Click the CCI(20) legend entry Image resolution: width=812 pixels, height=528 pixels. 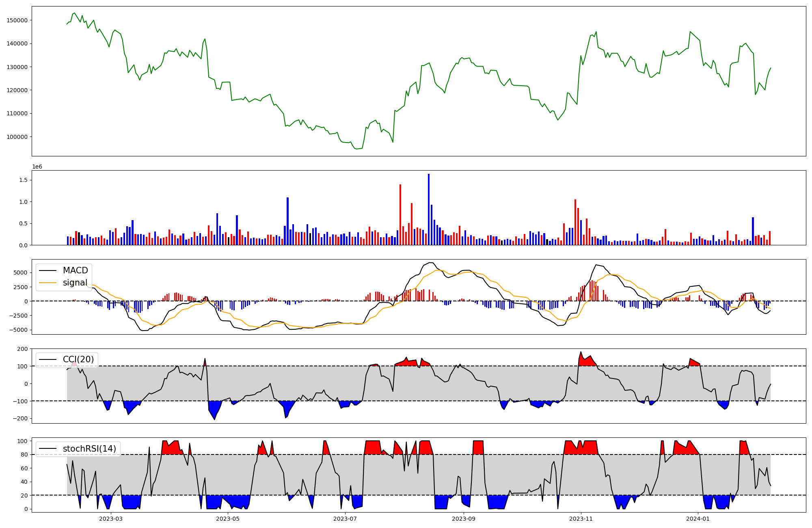click(x=78, y=359)
